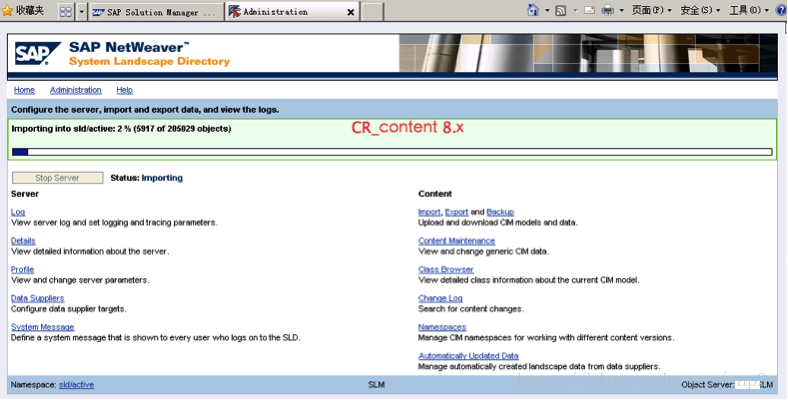788x400 pixels.
Task: Open Automatically Updated Data link
Action: click(468, 355)
